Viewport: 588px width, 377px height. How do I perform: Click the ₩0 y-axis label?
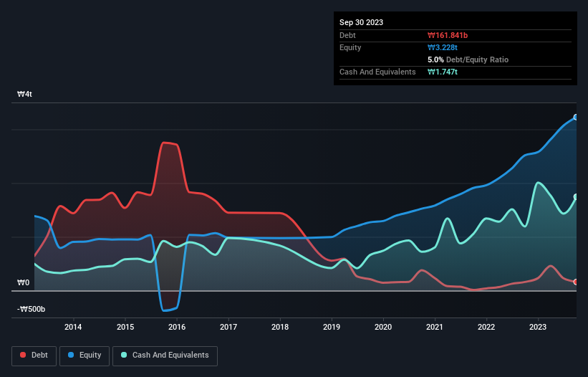click(23, 283)
